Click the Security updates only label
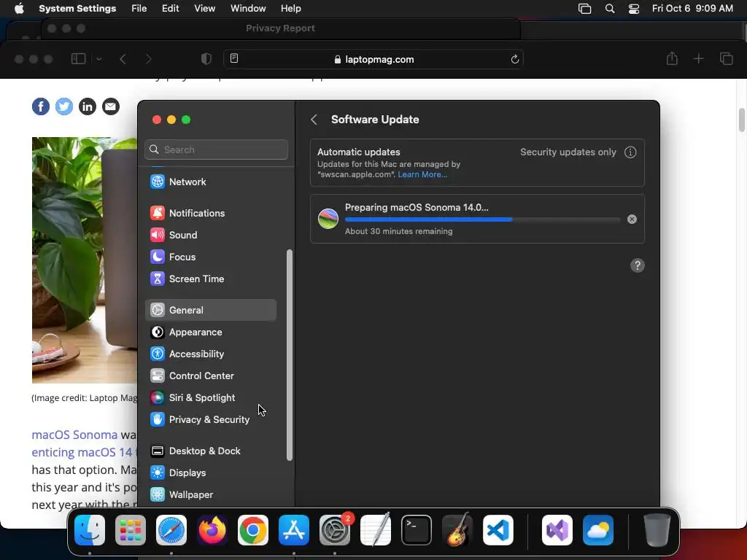 pos(568,152)
